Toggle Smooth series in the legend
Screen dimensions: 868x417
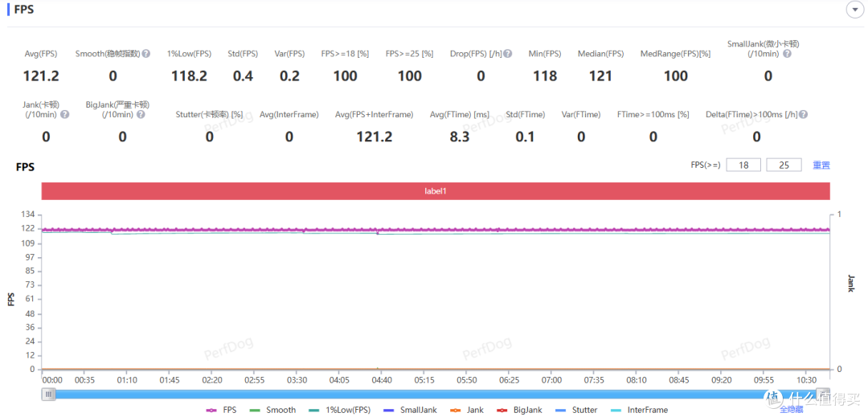tap(273, 410)
